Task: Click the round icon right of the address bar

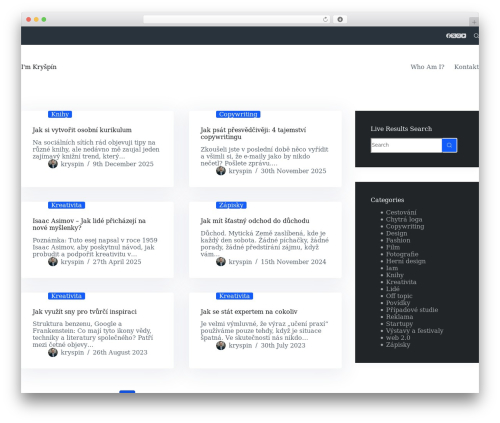Action: (340, 20)
